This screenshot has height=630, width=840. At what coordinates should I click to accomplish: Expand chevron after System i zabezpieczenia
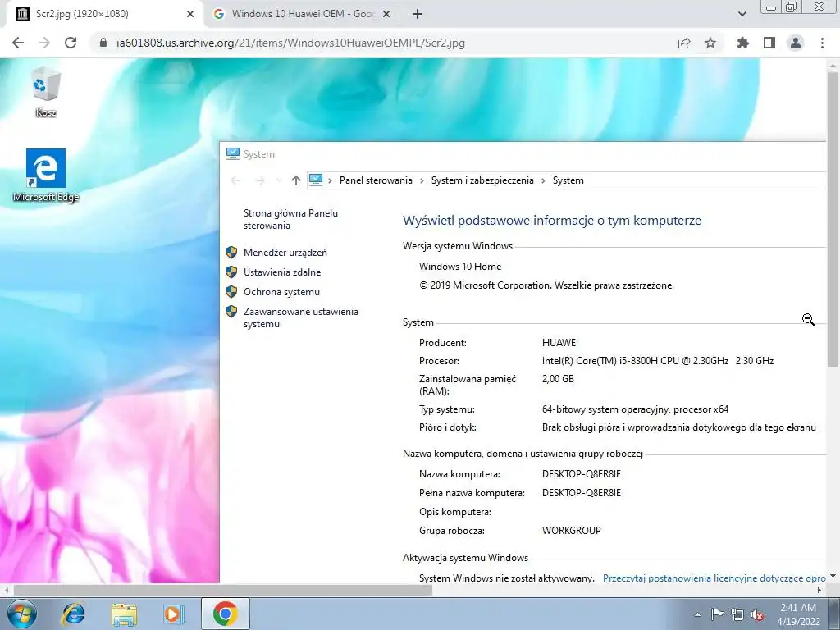(x=543, y=180)
